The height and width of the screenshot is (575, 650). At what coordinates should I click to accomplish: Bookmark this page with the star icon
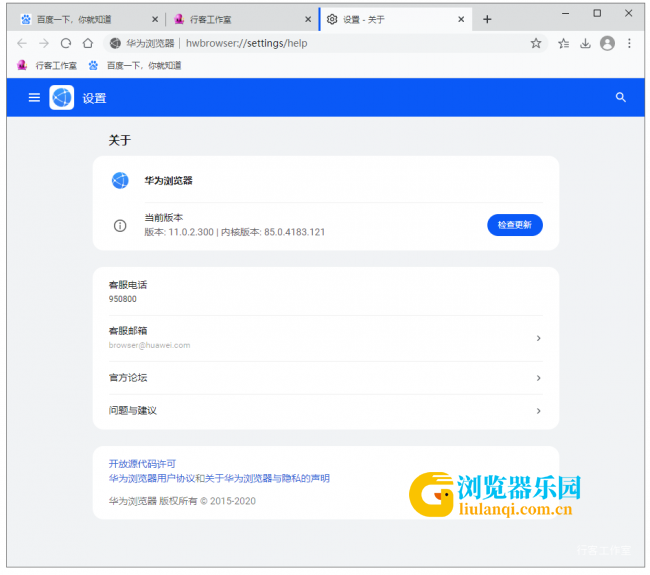click(x=536, y=44)
